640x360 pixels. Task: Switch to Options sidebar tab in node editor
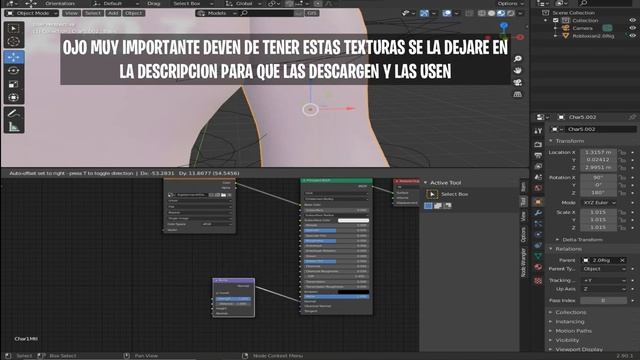pyautogui.click(x=523, y=235)
